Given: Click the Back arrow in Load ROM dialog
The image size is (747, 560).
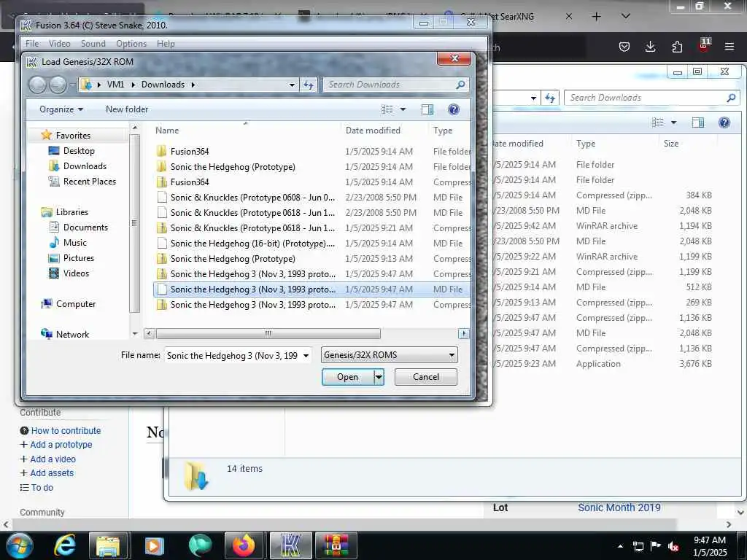Looking at the screenshot, I should click(38, 85).
